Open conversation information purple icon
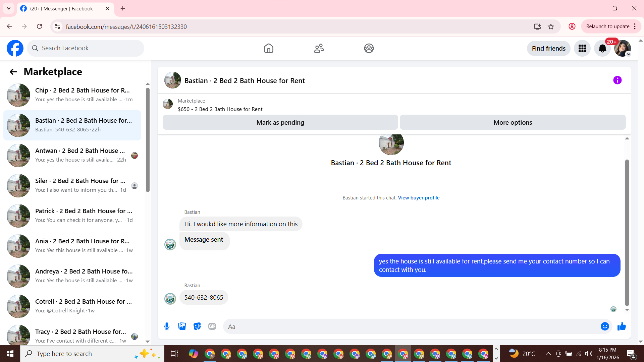 coord(617,80)
